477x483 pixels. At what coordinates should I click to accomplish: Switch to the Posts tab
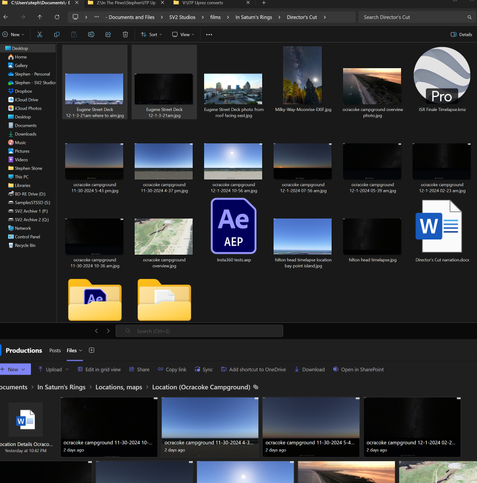pyautogui.click(x=55, y=350)
